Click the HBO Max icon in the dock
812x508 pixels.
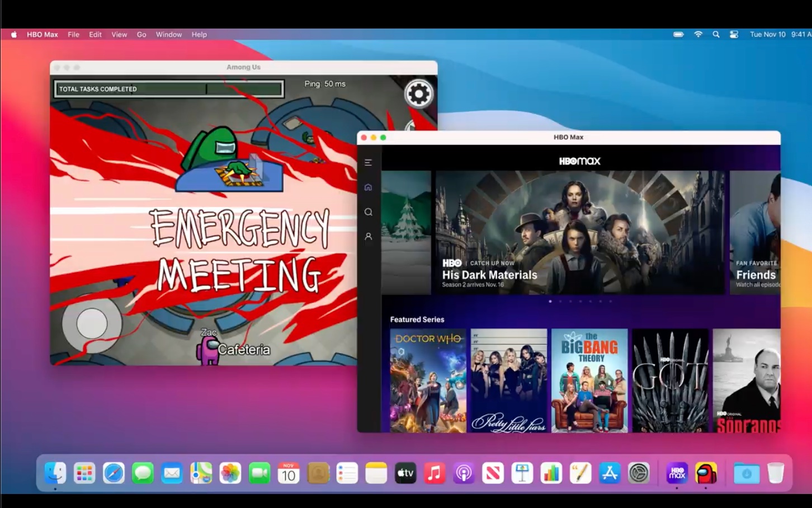click(x=677, y=473)
